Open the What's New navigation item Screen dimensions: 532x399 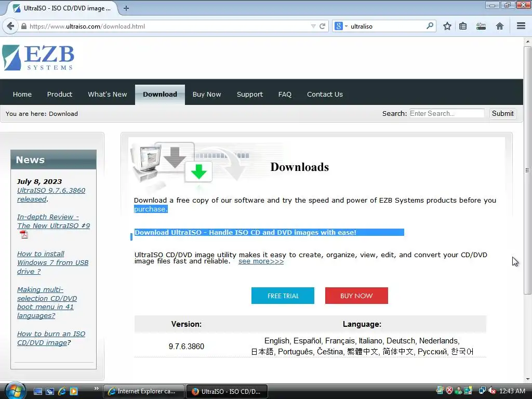coord(107,95)
